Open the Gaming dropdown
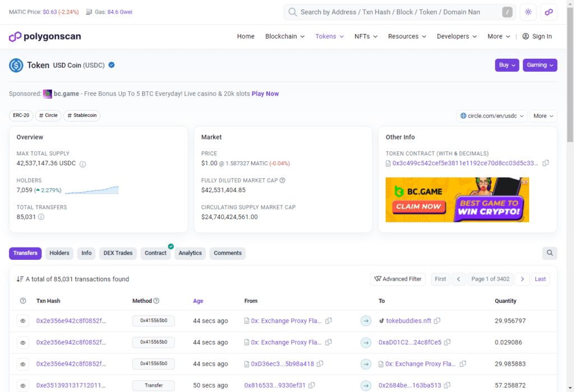The width and height of the screenshot is (574, 392). [x=540, y=65]
